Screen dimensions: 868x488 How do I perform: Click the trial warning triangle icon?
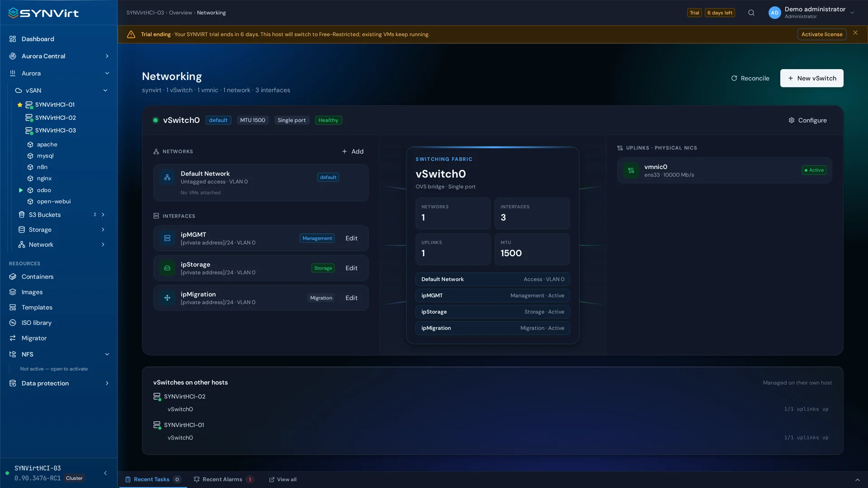tap(131, 34)
